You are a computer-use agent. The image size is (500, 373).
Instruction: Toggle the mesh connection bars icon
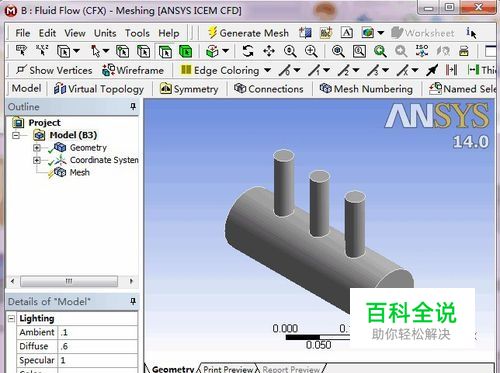pos(451,70)
